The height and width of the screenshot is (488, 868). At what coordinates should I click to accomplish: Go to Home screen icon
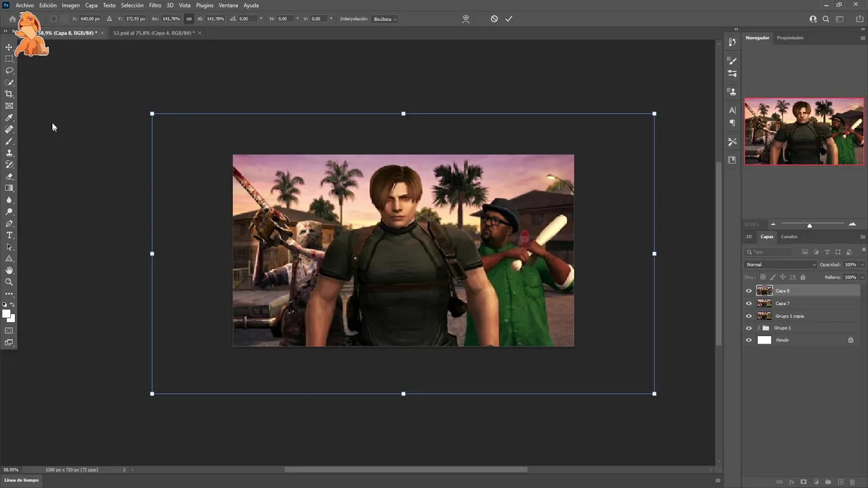(12, 19)
